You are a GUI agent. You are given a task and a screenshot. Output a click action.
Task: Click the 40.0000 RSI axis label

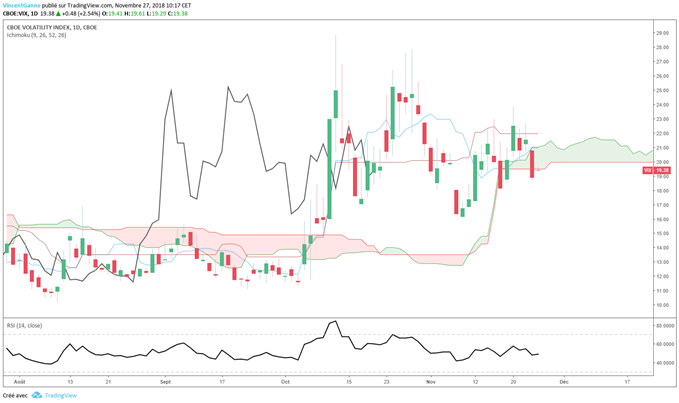pos(665,363)
